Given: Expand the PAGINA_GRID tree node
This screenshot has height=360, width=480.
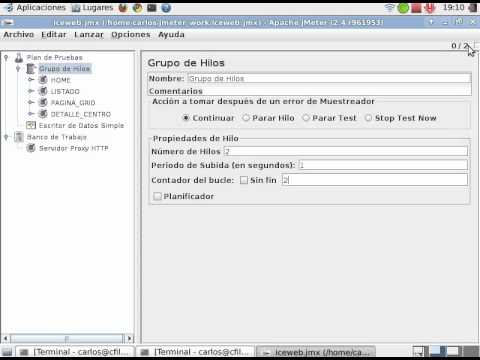Looking at the screenshot, I should coord(31,102).
